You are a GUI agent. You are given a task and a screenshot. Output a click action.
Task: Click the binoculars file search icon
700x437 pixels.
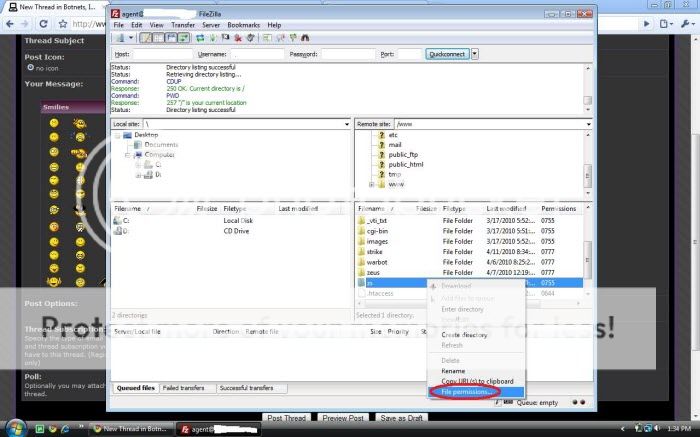(304, 37)
